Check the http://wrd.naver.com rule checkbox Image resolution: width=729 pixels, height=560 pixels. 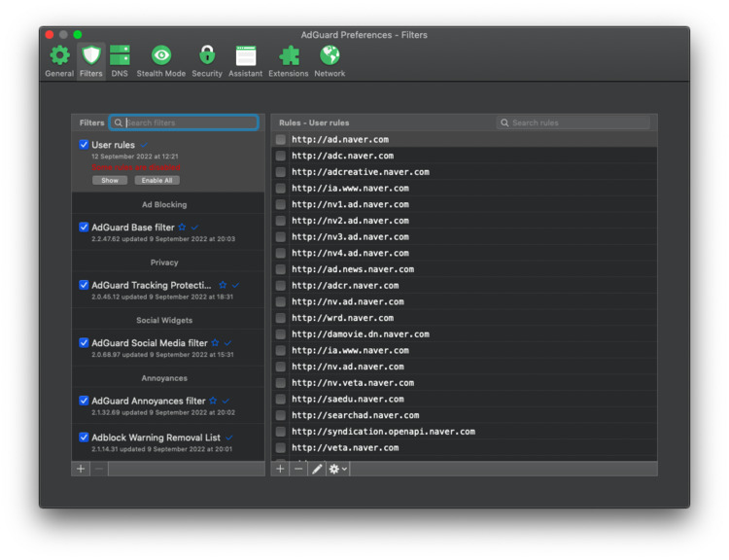click(x=280, y=318)
